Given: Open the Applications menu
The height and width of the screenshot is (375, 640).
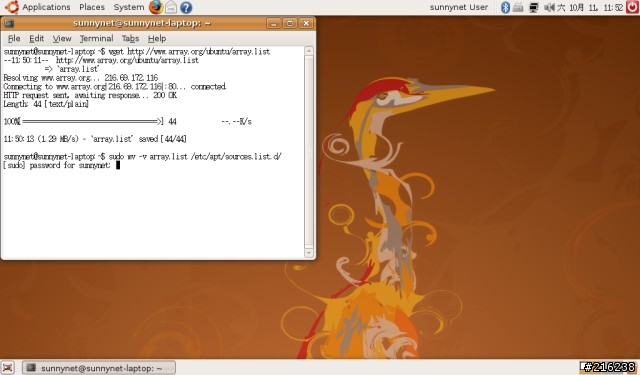Looking at the screenshot, I should [x=46, y=7].
